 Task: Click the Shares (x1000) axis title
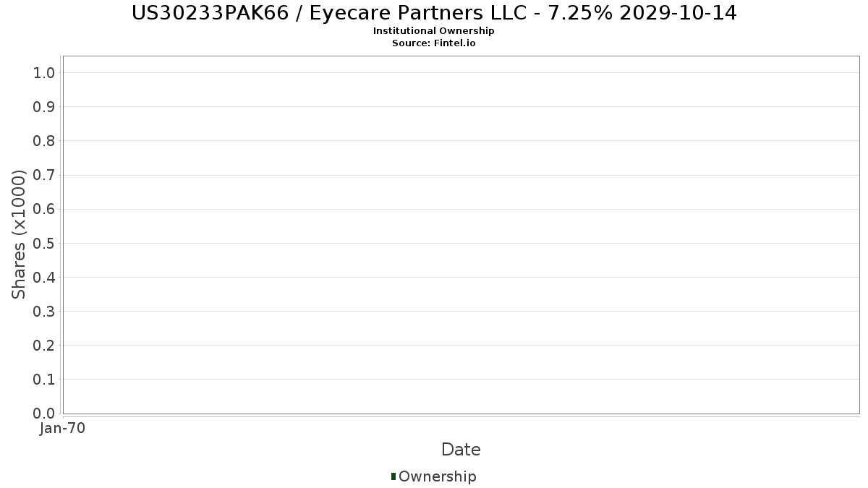point(19,234)
